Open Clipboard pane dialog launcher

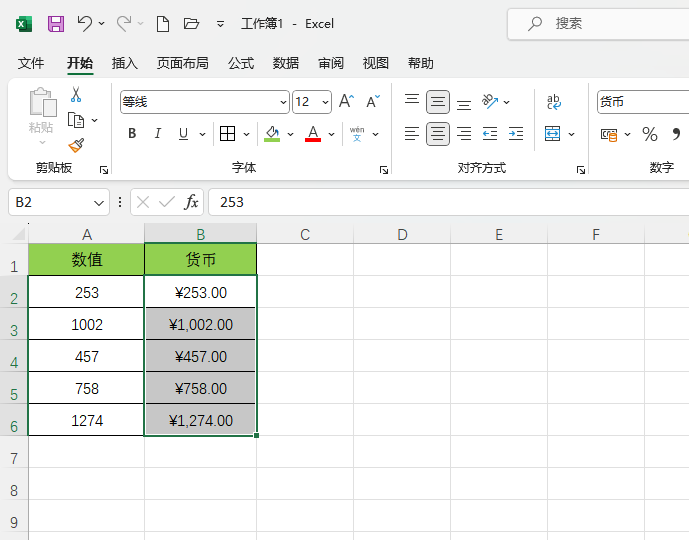(x=104, y=170)
